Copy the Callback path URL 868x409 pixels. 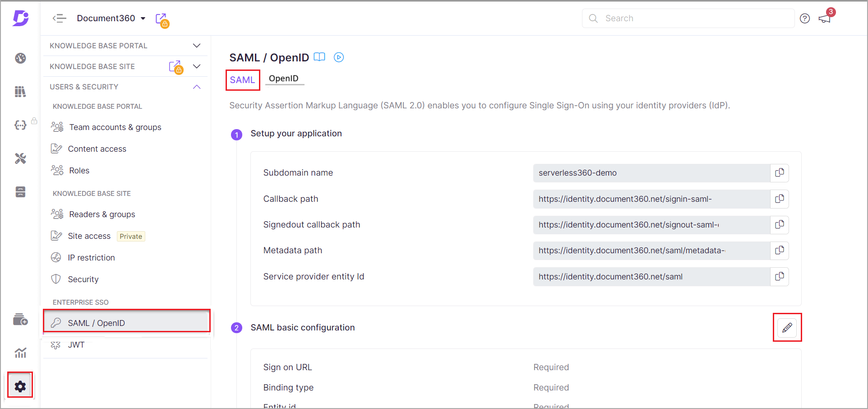click(779, 199)
